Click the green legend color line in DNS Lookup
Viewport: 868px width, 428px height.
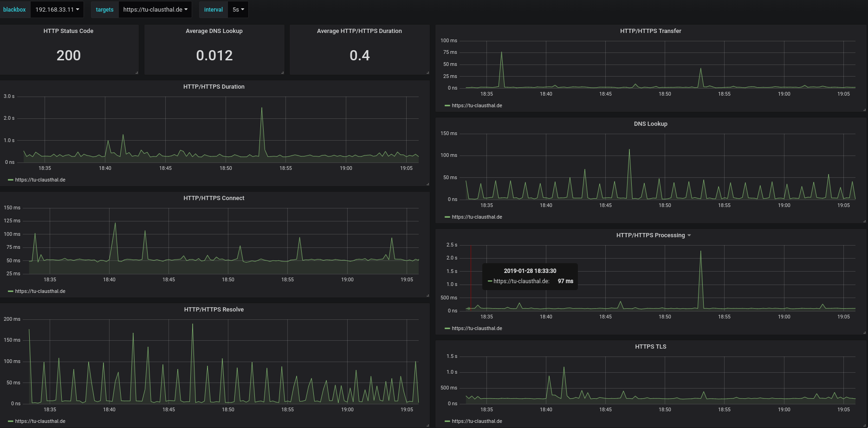[447, 217]
